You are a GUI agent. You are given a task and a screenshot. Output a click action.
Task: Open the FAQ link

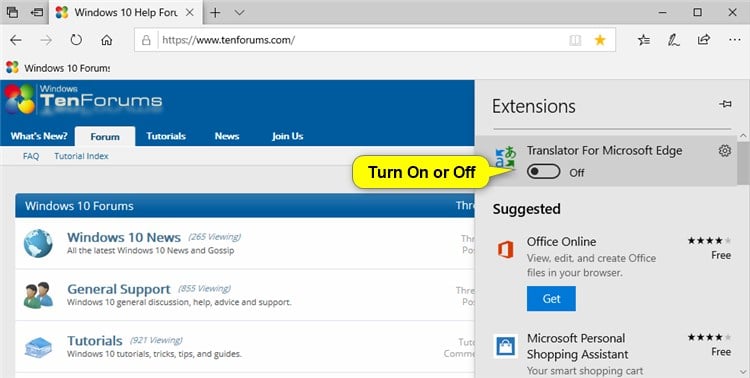click(31, 156)
